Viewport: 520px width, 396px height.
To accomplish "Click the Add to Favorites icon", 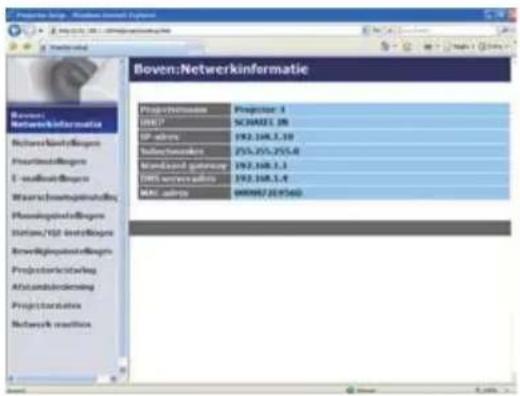I will [x=28, y=47].
